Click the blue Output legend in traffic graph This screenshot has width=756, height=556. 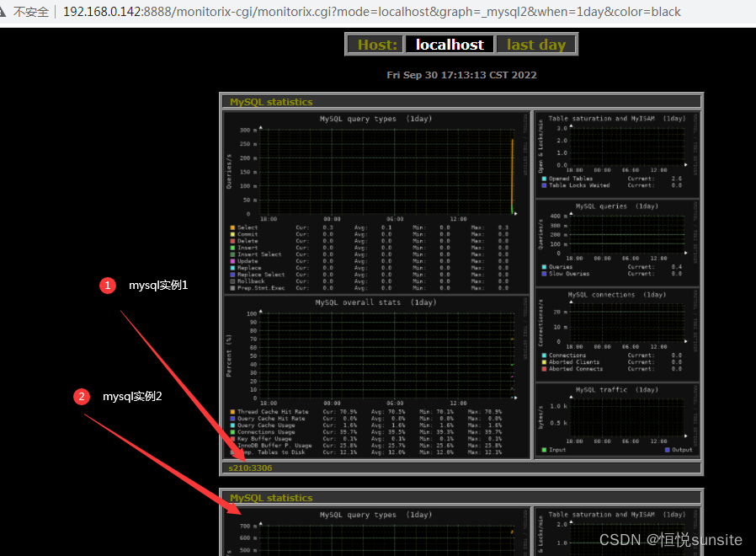[x=679, y=450]
